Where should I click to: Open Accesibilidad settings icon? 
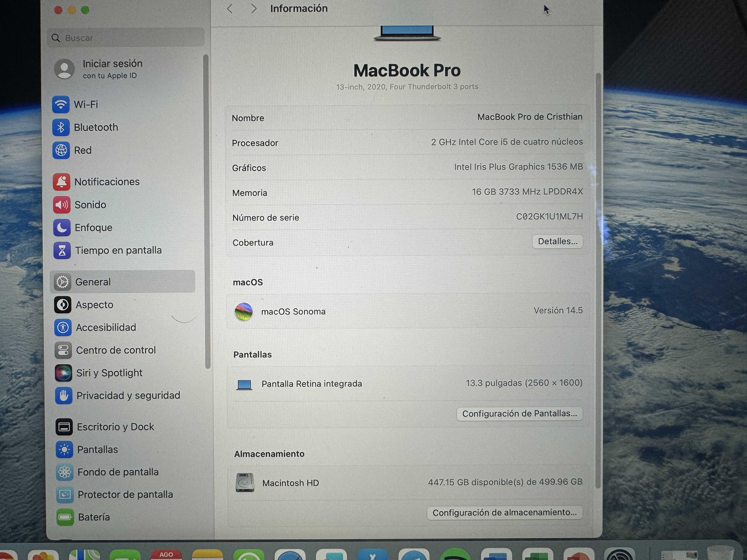63,327
